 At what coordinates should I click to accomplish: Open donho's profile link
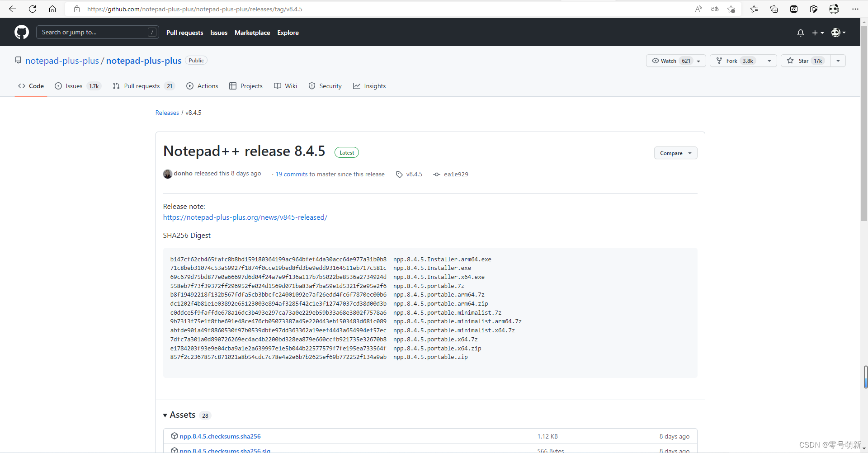[183, 174]
